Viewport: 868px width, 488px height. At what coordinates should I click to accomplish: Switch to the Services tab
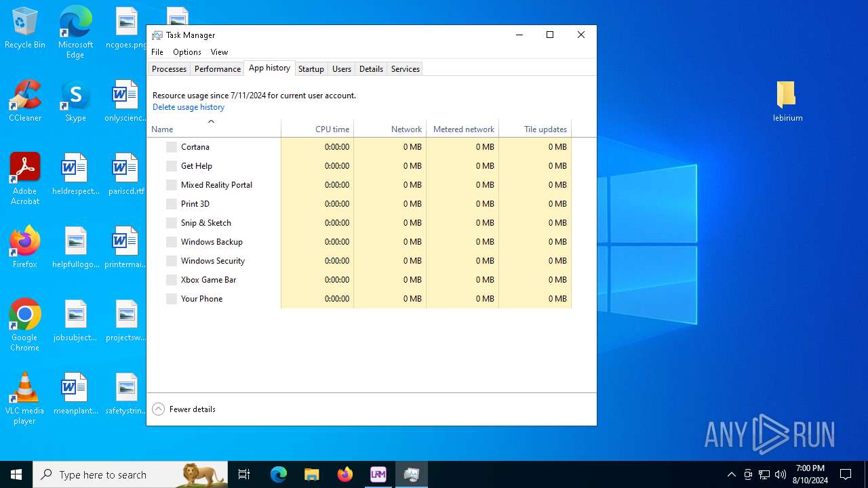pos(406,69)
